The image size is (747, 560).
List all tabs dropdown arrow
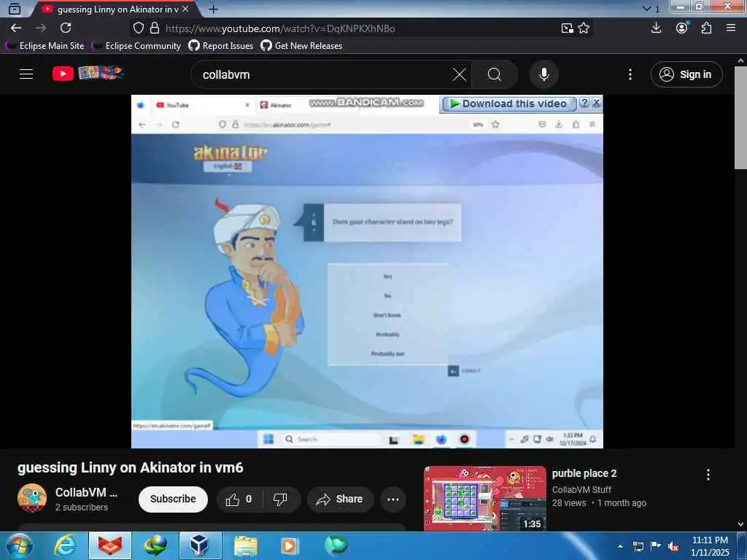pyautogui.click(x=646, y=9)
